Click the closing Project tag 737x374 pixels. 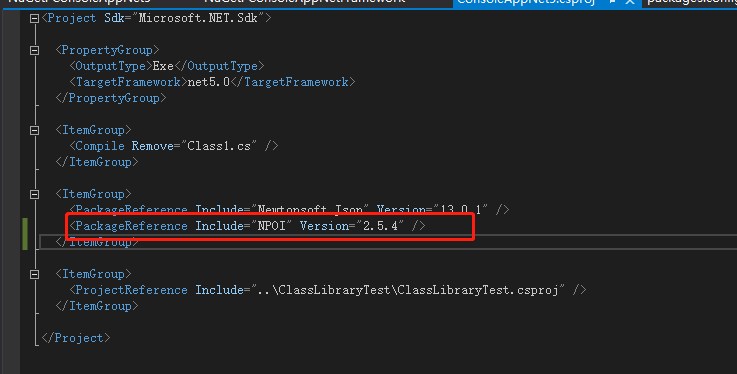(76, 338)
